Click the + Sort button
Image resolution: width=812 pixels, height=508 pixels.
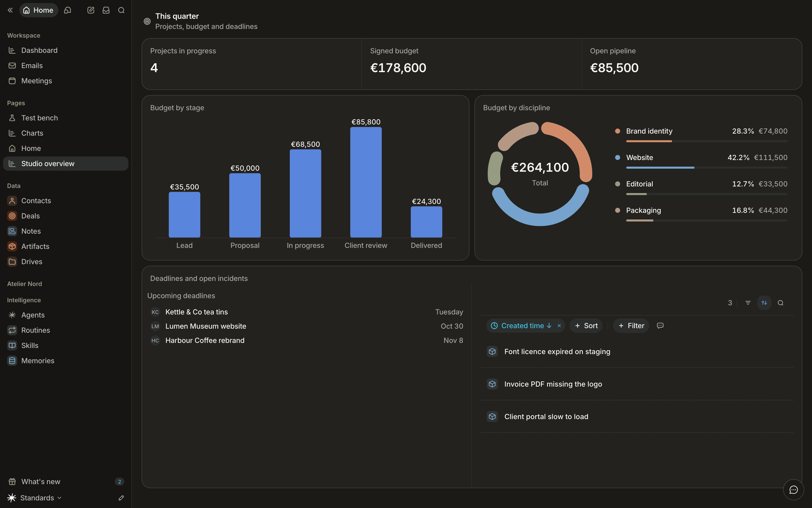click(586, 326)
